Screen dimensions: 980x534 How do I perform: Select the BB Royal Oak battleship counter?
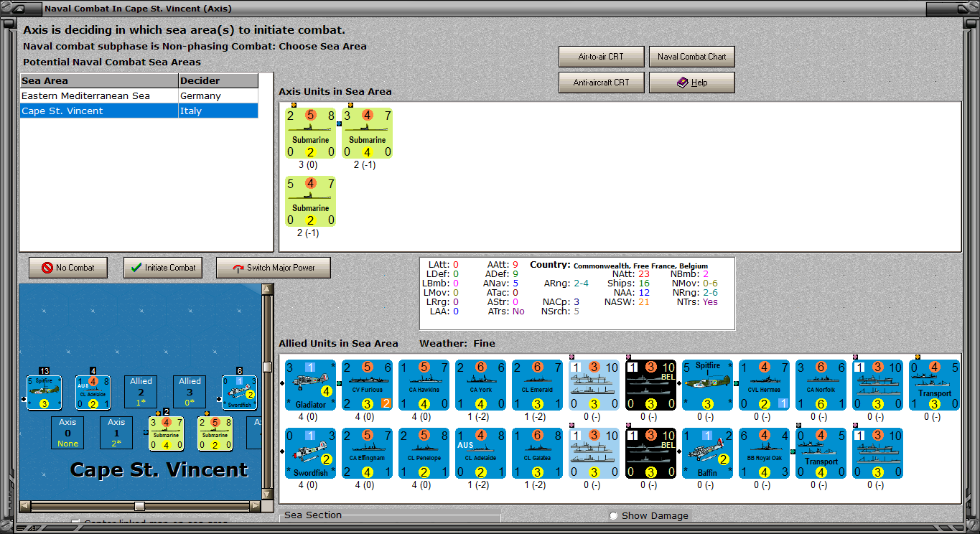[x=764, y=454]
